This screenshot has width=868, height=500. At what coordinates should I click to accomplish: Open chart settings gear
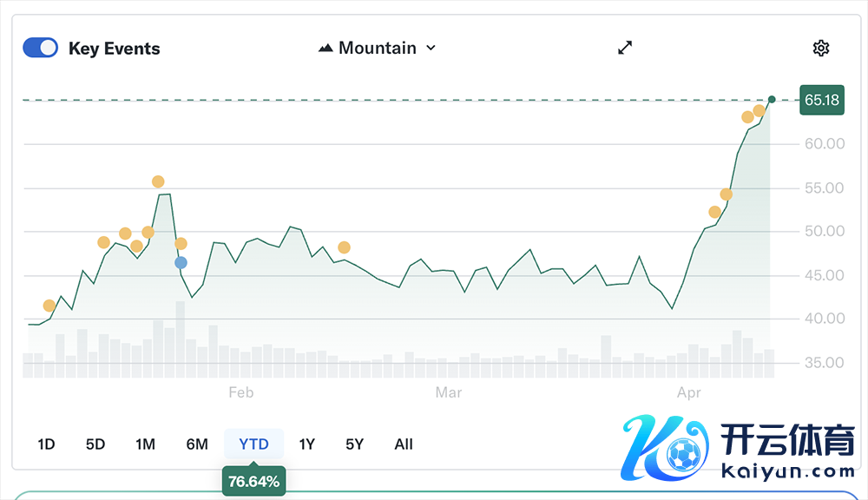(820, 48)
